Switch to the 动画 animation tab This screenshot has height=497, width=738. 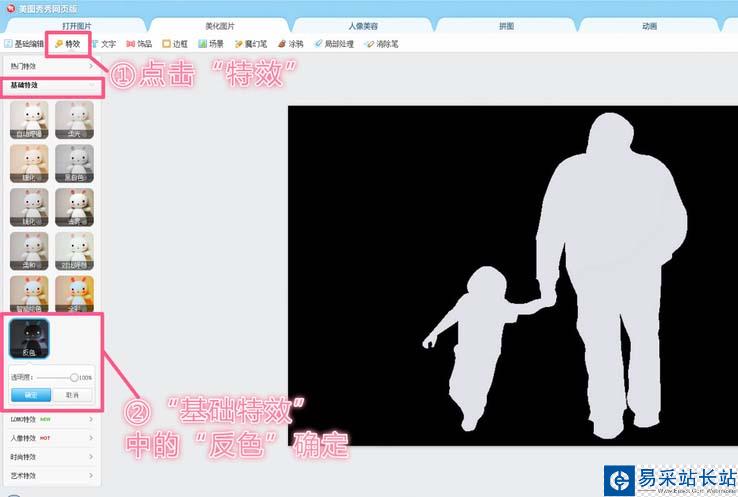(650, 26)
